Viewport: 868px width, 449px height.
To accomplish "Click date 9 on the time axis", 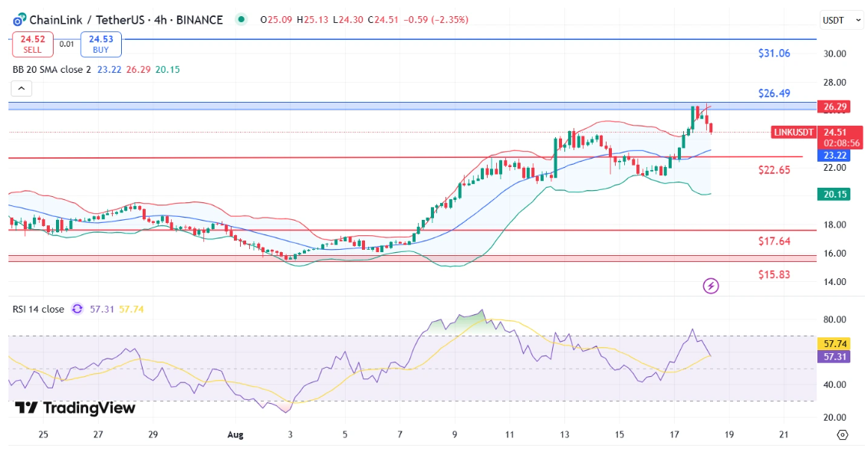I will coord(455,434).
